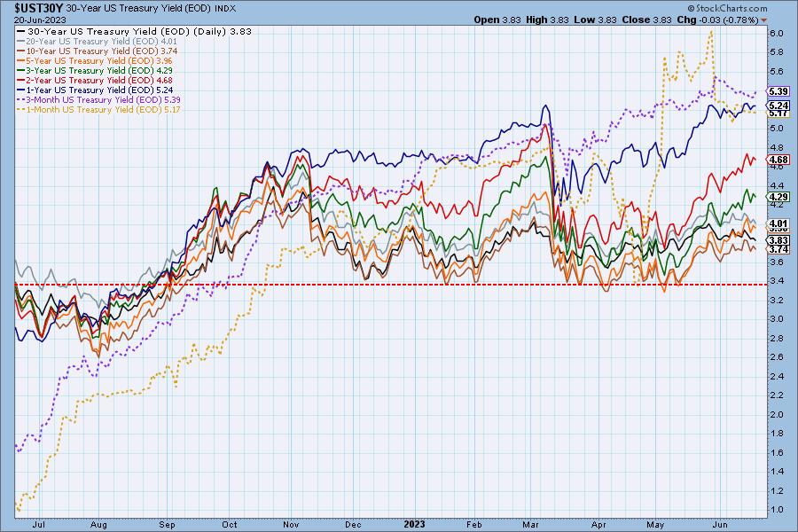Click the red 4.68 price tag
Screen dimensions: 798x532
click(x=778, y=160)
